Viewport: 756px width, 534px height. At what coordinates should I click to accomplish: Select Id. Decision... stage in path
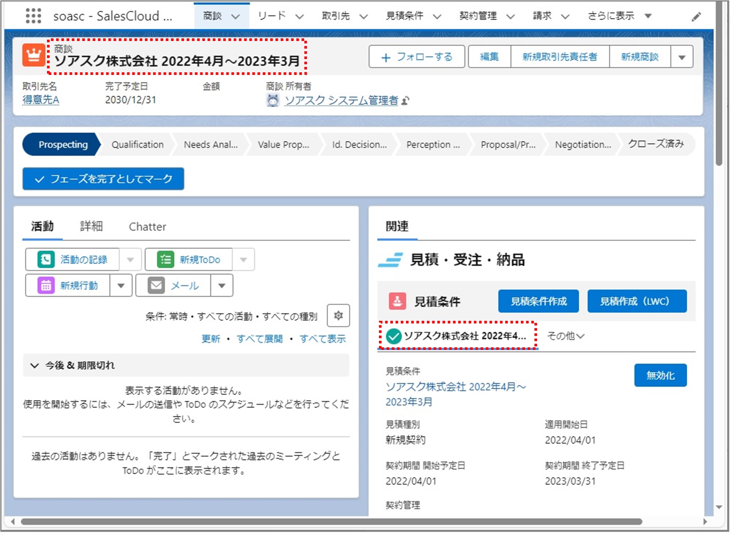click(x=360, y=145)
